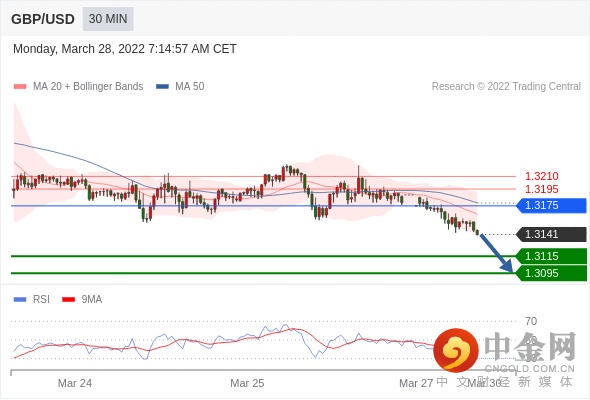590x400 pixels.
Task: Select the 1.3210 resistance label
Action: [x=541, y=176]
